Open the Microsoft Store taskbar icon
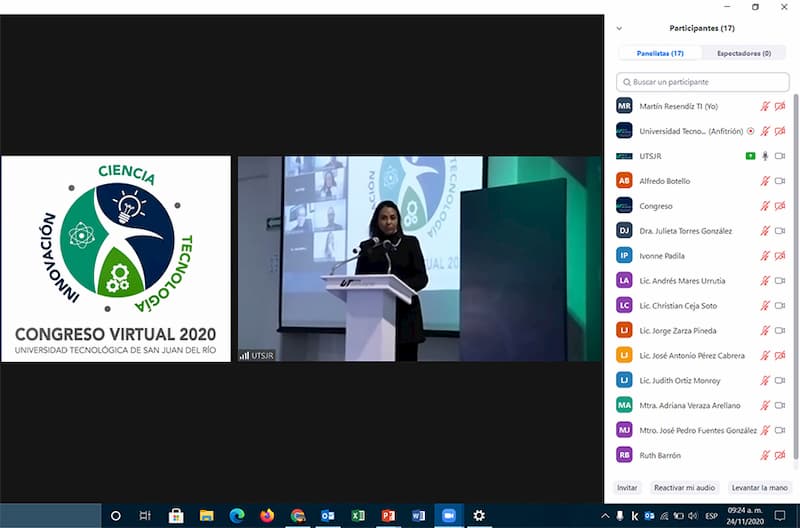 [176, 516]
